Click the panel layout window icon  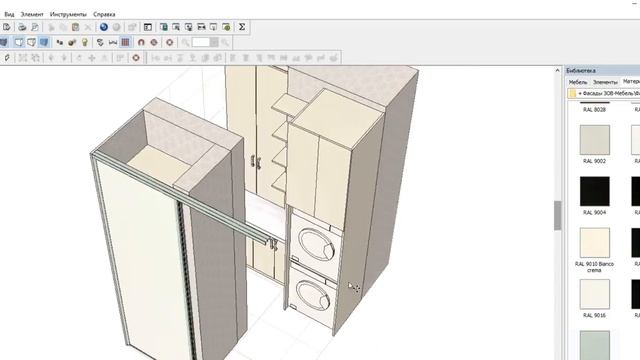[x=148, y=27]
